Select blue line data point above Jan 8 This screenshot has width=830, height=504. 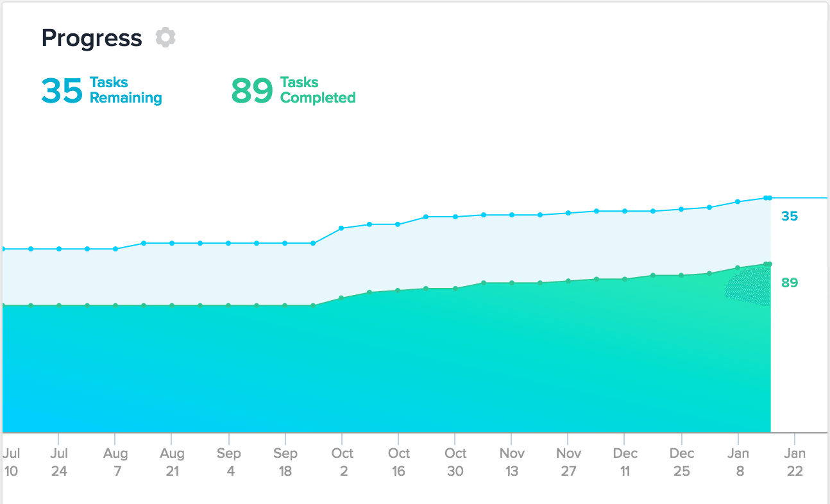click(x=738, y=201)
